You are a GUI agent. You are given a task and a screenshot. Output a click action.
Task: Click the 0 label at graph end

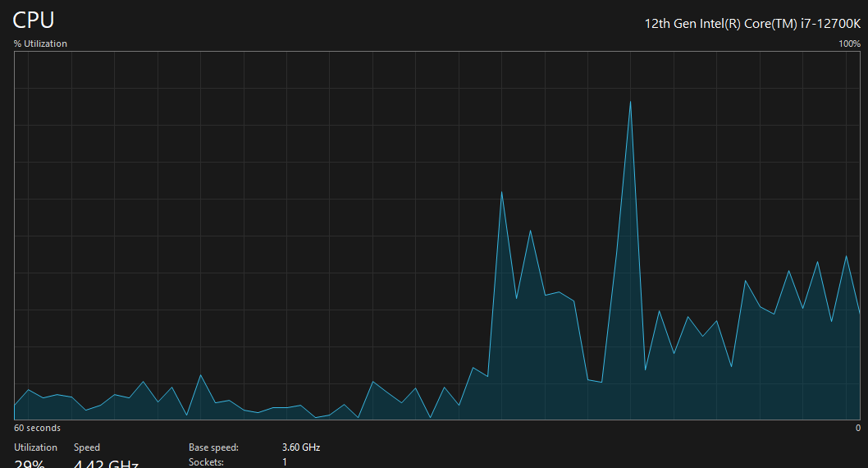(x=858, y=428)
